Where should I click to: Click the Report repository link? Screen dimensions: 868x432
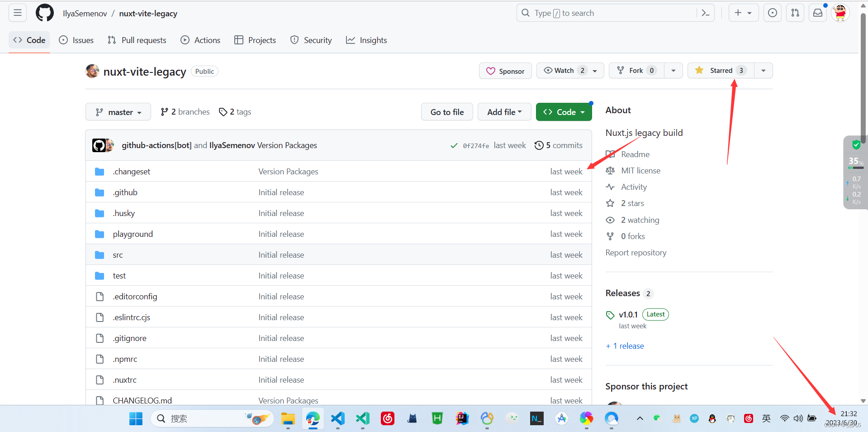click(636, 253)
